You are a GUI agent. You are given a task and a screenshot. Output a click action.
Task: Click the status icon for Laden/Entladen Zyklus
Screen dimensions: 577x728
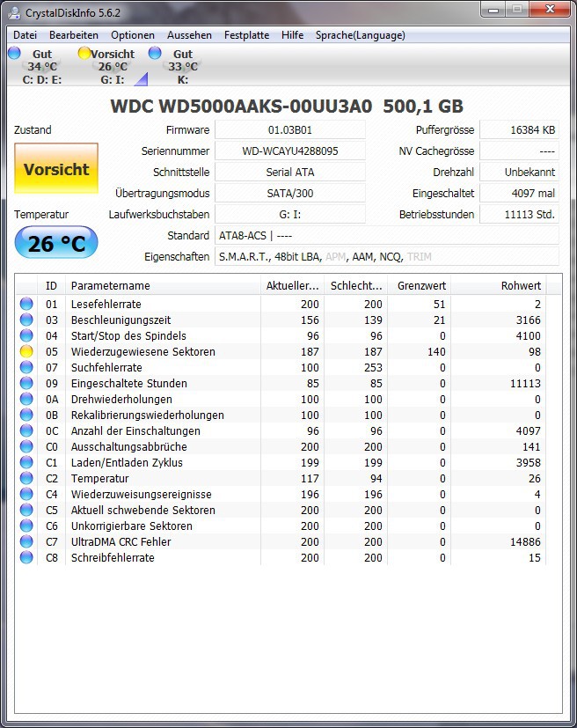pyautogui.click(x=26, y=462)
